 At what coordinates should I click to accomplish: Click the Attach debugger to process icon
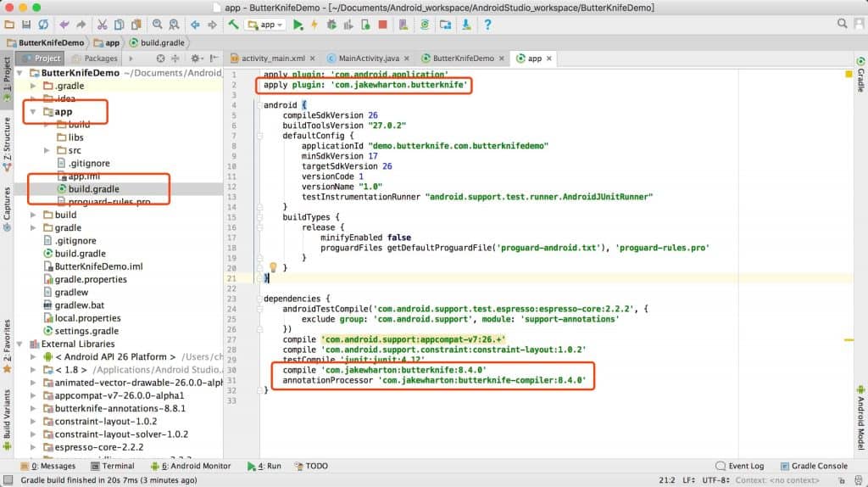point(365,25)
